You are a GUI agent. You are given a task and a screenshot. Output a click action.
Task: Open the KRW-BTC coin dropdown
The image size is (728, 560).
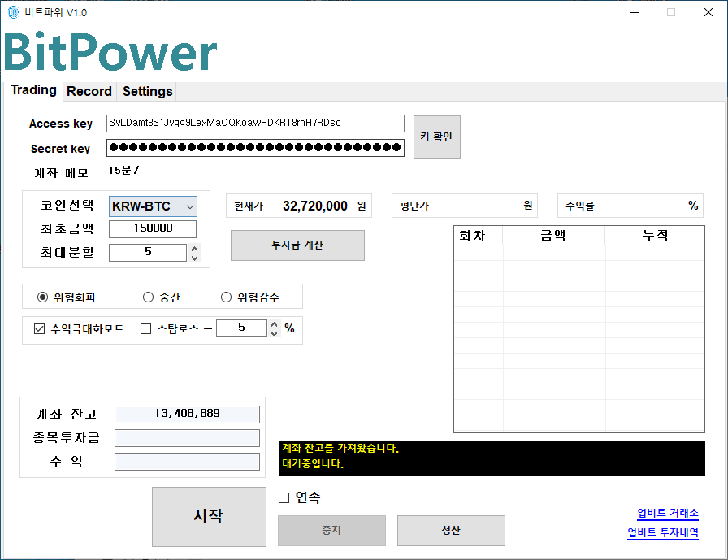pos(153,206)
